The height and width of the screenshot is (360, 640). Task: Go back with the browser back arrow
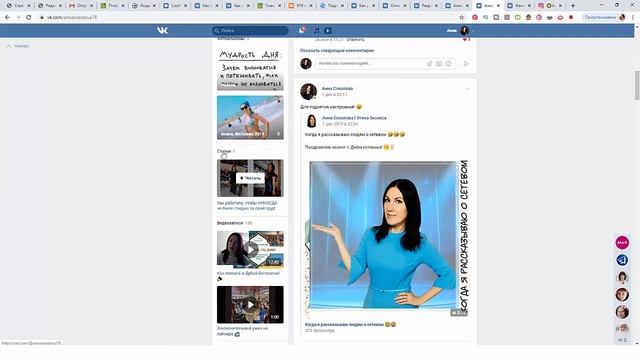(x=7, y=18)
